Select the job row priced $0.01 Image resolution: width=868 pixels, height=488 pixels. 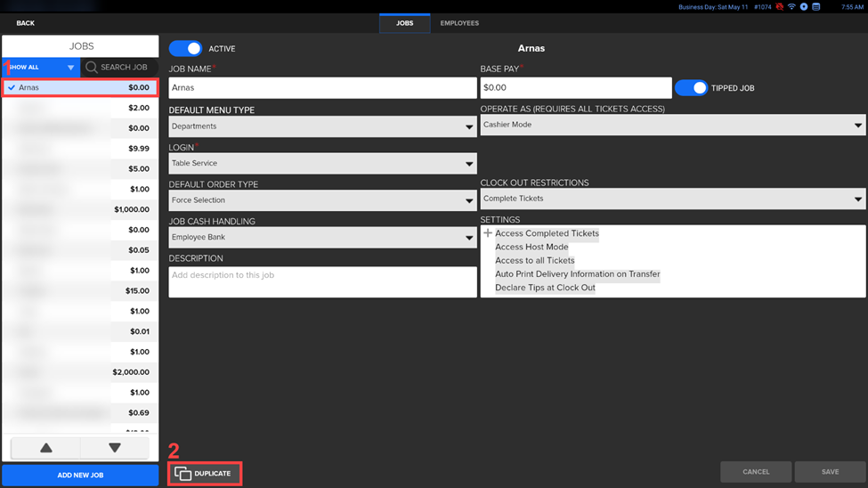(x=80, y=331)
